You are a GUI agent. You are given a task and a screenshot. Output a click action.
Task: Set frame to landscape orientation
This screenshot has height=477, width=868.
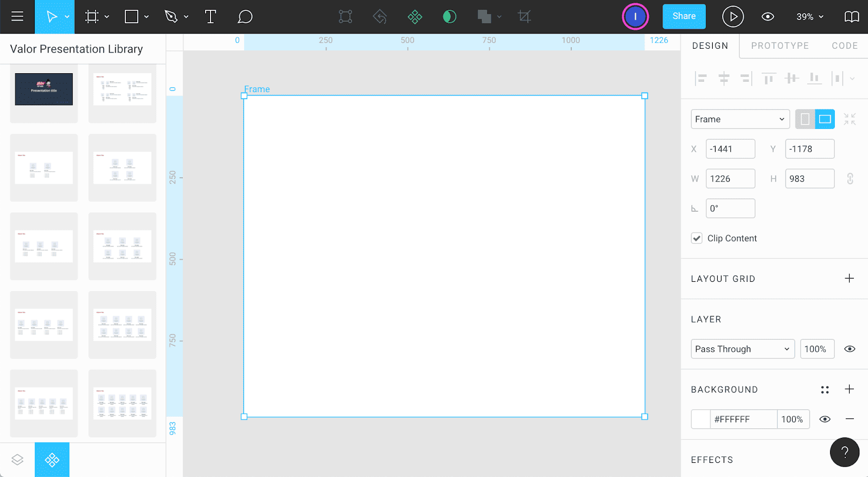point(825,119)
